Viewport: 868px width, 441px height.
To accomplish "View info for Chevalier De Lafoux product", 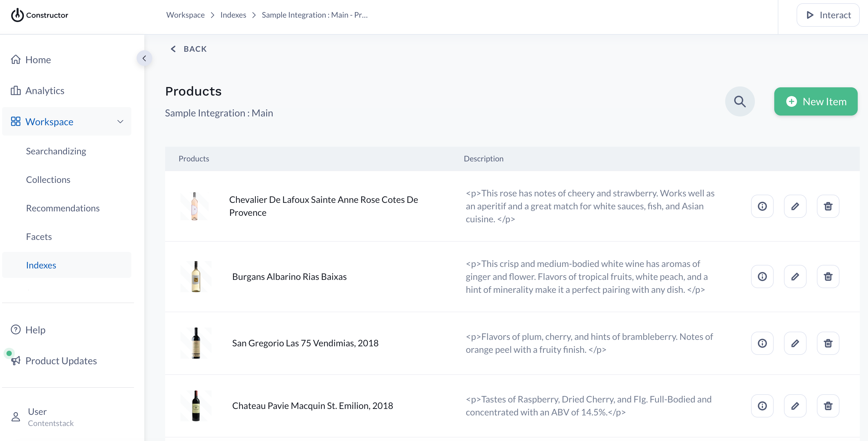I will (762, 206).
